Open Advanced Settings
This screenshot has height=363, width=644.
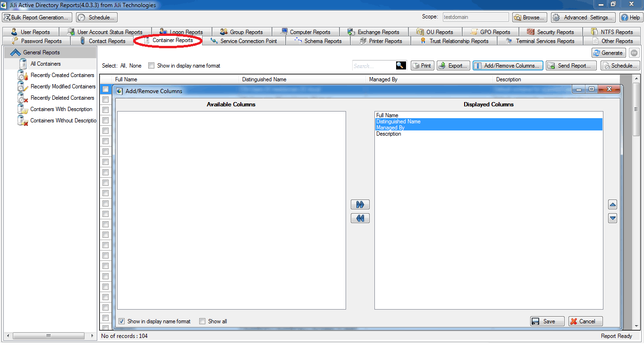(x=583, y=17)
